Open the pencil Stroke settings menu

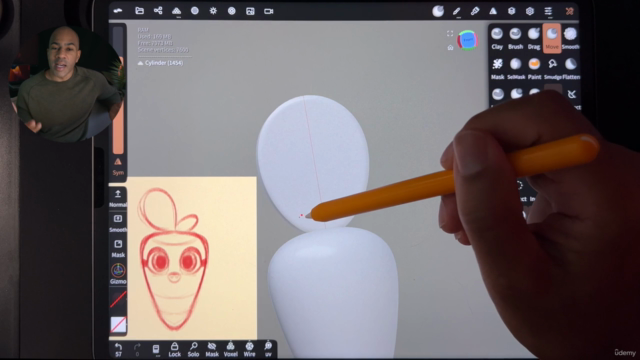pos(457,11)
